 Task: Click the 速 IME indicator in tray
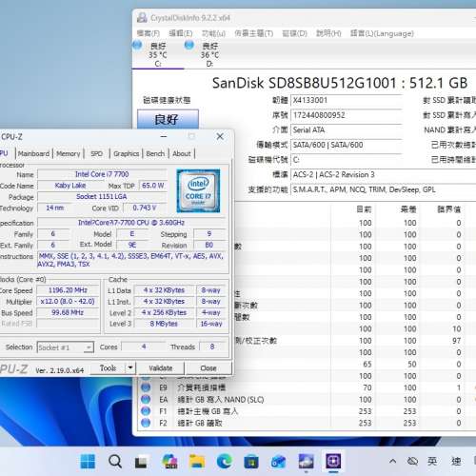pyautogui.click(x=456, y=461)
